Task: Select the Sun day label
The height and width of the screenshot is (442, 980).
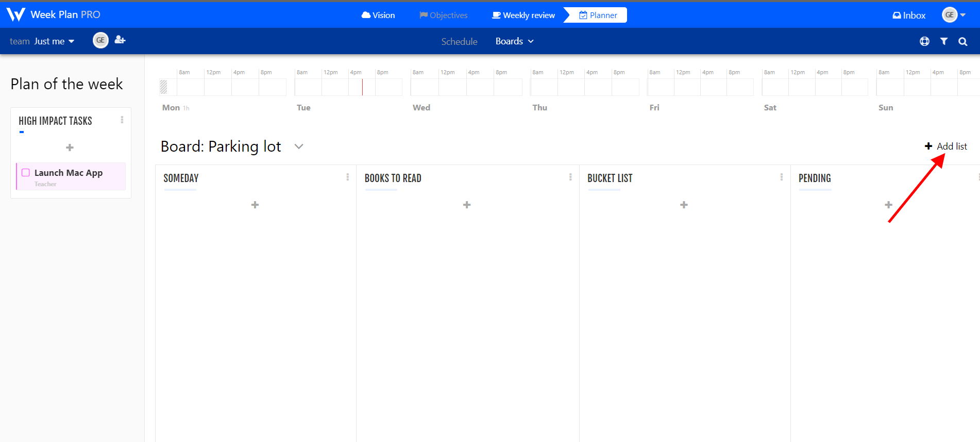Action: [x=886, y=108]
